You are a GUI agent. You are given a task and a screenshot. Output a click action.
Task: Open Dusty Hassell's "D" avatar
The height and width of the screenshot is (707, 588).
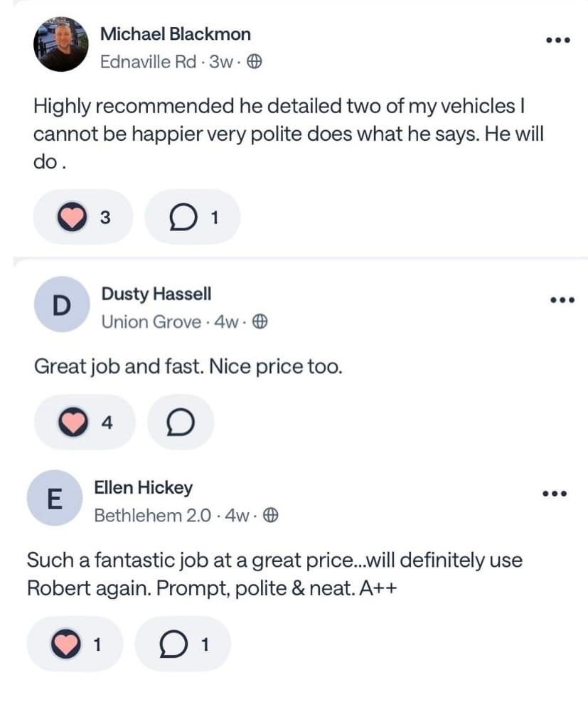(x=62, y=305)
